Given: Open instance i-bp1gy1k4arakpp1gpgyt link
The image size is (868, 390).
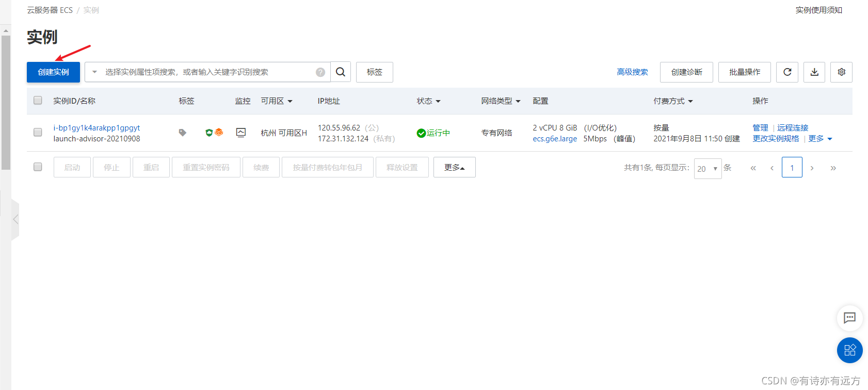Looking at the screenshot, I should pyautogui.click(x=97, y=128).
